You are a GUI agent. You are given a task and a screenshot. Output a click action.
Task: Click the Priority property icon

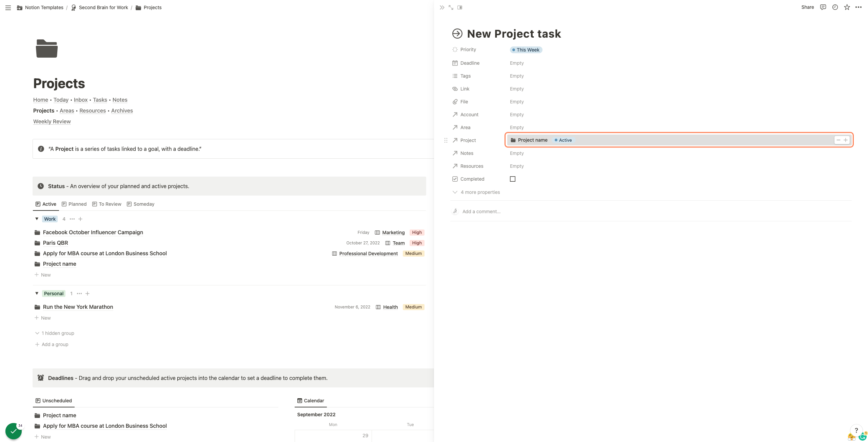[455, 49]
